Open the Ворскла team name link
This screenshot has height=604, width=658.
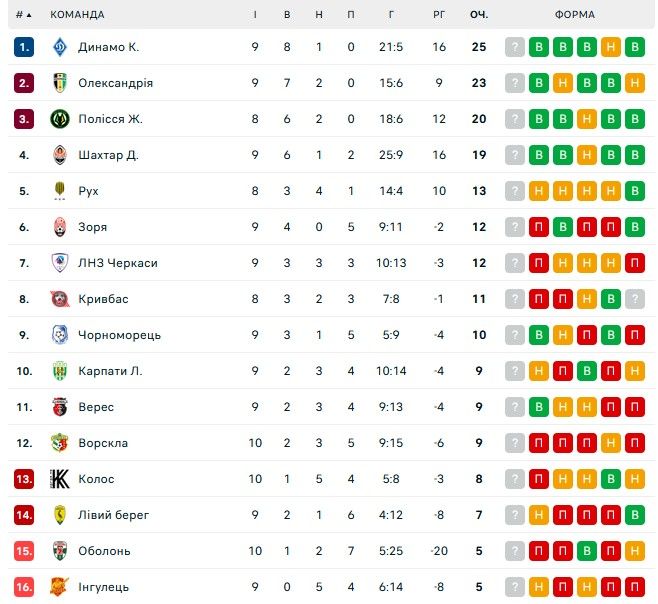tap(103, 443)
